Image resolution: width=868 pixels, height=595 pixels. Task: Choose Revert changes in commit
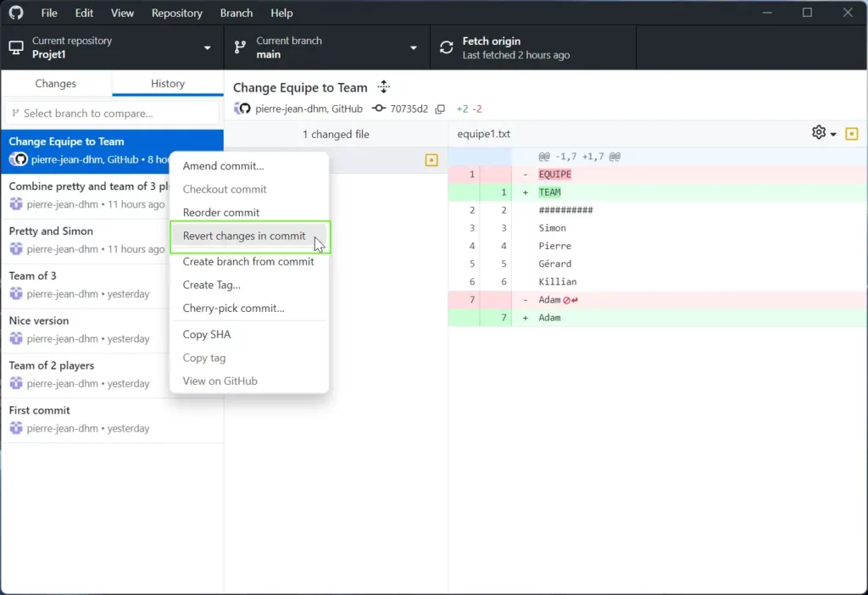[249, 236]
